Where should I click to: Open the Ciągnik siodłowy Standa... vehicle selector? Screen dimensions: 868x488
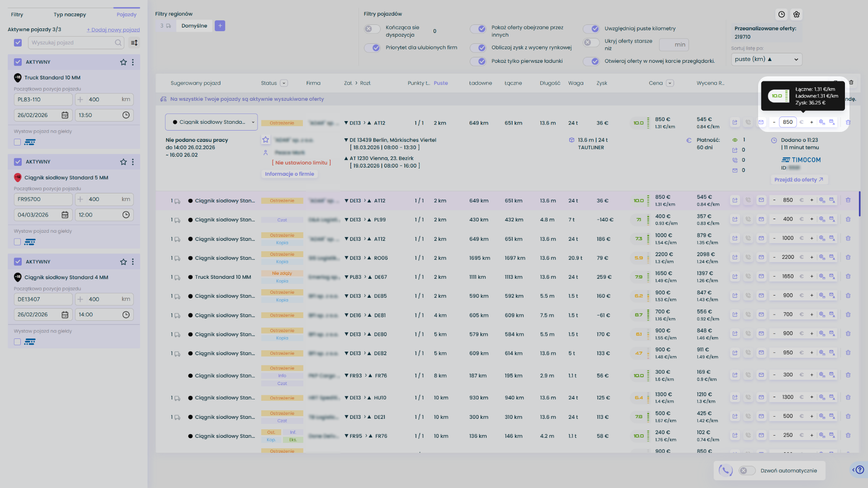[x=212, y=122]
